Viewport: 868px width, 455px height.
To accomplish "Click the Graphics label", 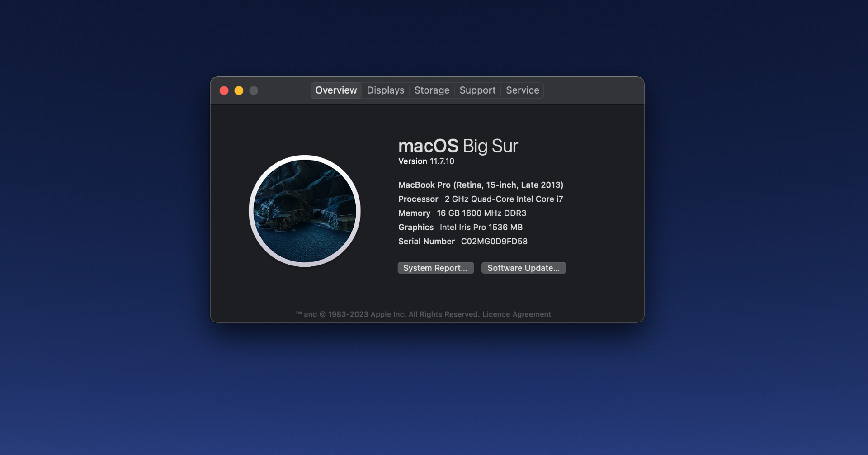I will 416,227.
